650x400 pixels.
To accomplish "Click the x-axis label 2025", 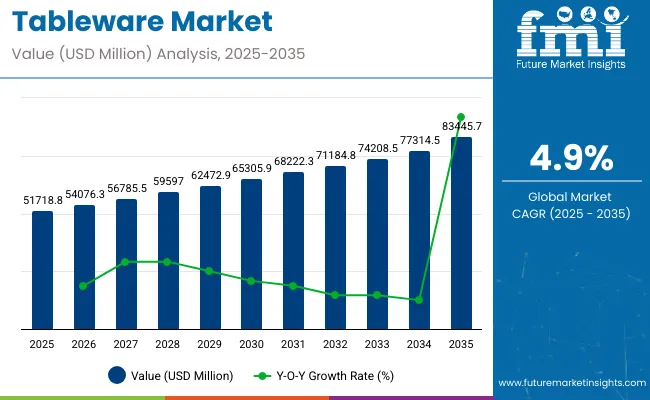I will [42, 344].
